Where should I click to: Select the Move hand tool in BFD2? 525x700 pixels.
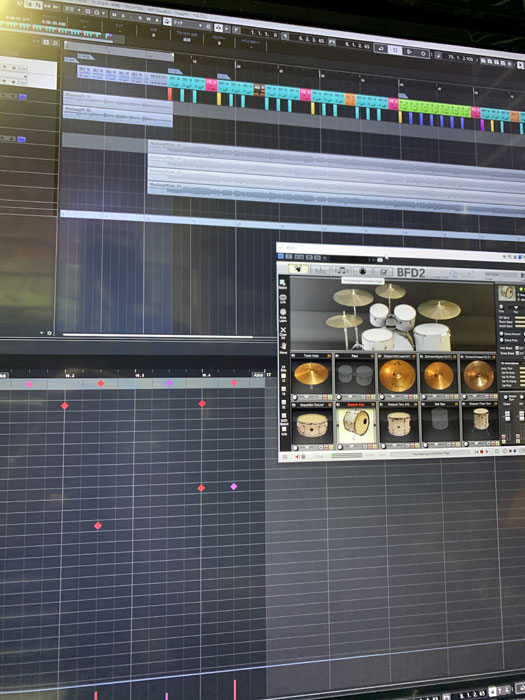click(283, 347)
